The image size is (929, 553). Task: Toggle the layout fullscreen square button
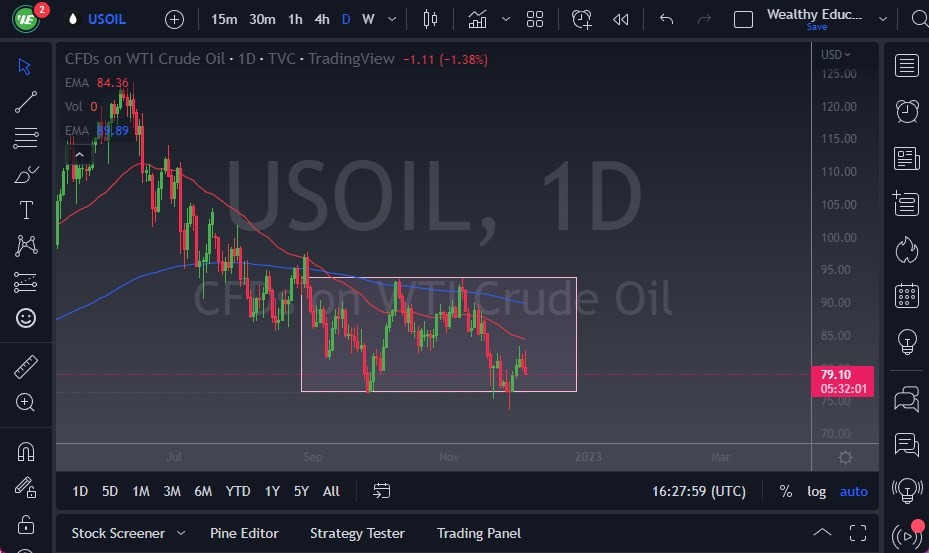tap(743, 20)
